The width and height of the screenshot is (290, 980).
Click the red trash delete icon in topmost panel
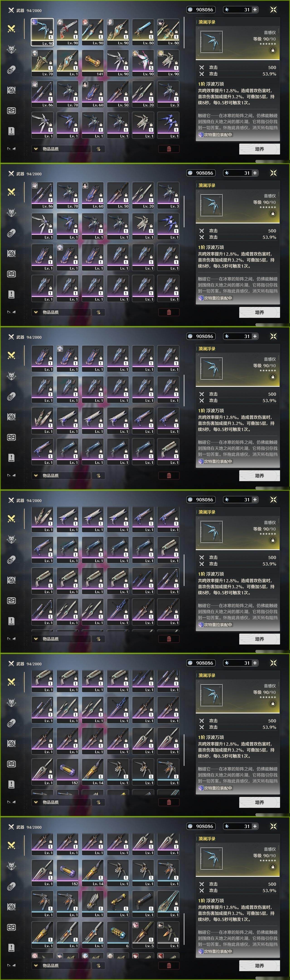tap(169, 149)
